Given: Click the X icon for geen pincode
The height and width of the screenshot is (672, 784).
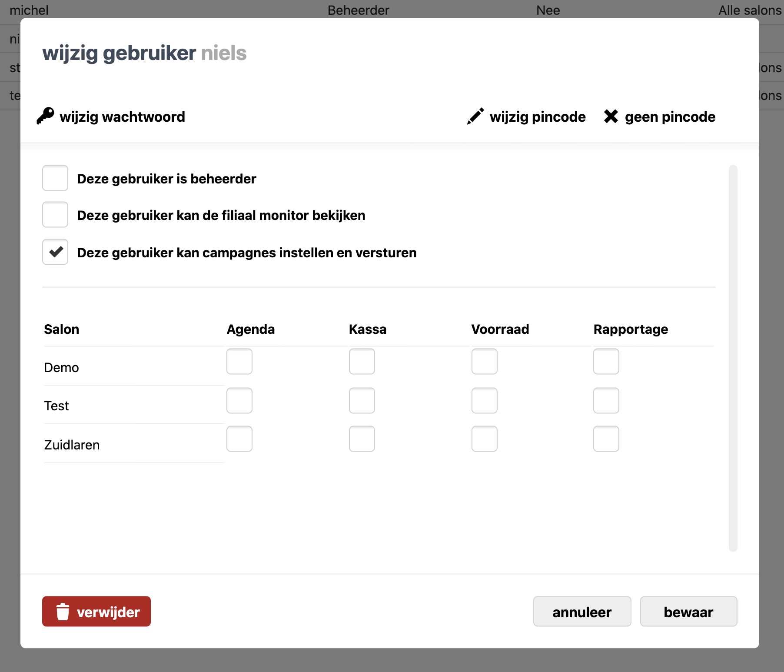Looking at the screenshot, I should pos(611,116).
